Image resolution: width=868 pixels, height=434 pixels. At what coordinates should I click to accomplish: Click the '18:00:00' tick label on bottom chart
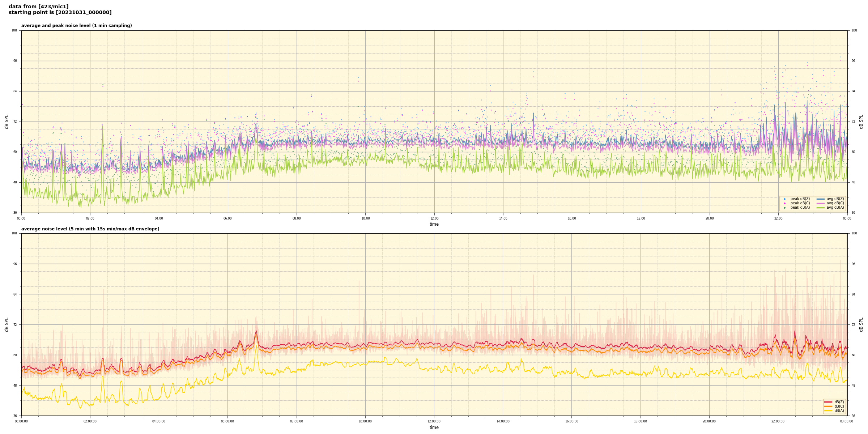641,421
